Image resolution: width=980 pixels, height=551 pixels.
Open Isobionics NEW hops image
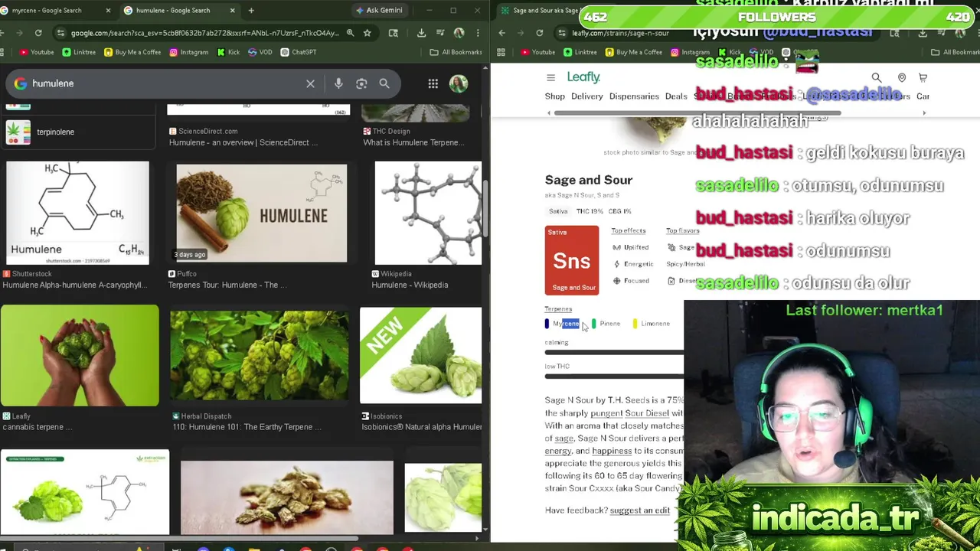tap(421, 356)
